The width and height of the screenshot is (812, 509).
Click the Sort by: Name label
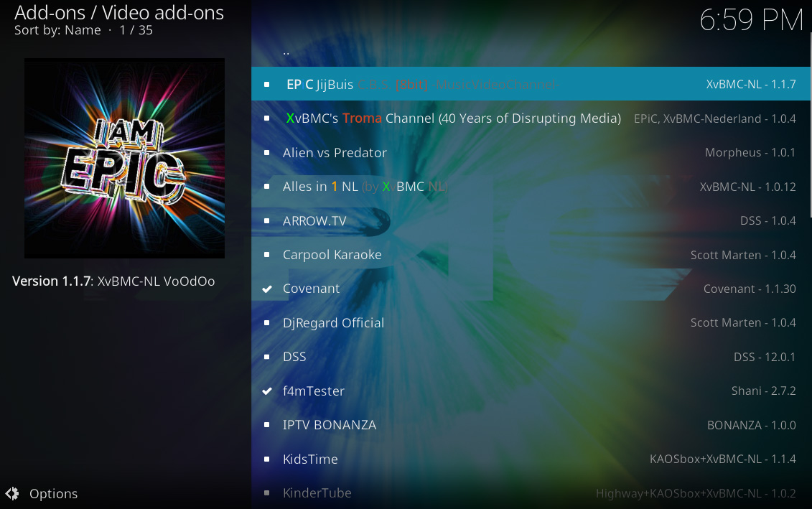click(57, 30)
